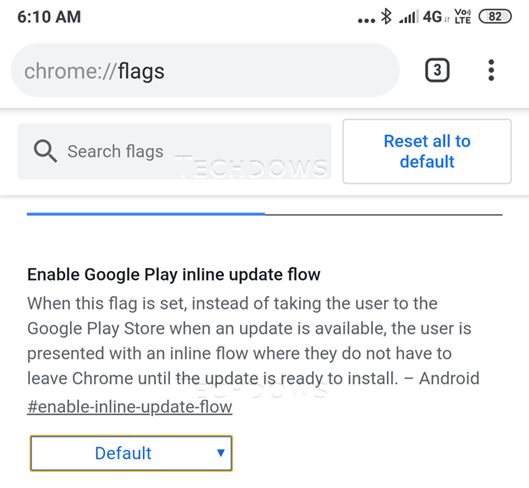Tap the VoLTE status icon
Screen dimensions: 529x488
point(463,17)
